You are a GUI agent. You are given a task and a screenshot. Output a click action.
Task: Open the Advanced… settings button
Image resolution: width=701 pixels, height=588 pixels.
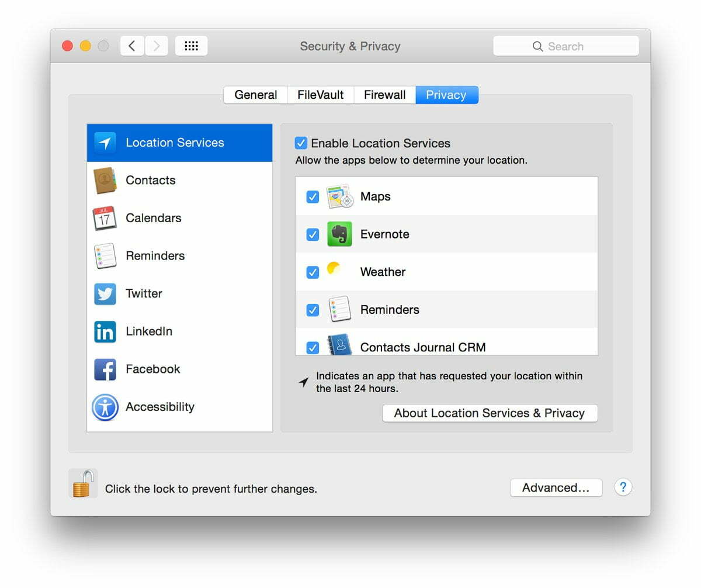[x=556, y=488]
